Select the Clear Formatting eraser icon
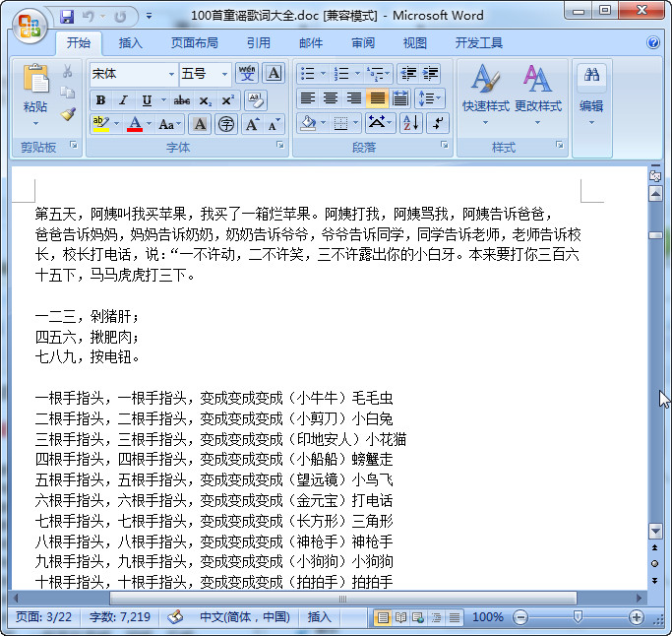Viewport: 672px width, 636px height. (x=256, y=100)
